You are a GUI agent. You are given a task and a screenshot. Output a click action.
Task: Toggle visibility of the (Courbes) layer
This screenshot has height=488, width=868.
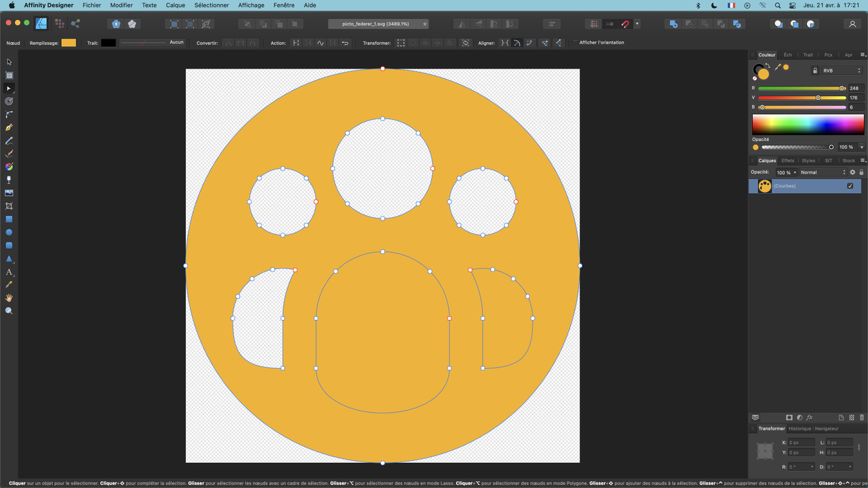(x=850, y=186)
